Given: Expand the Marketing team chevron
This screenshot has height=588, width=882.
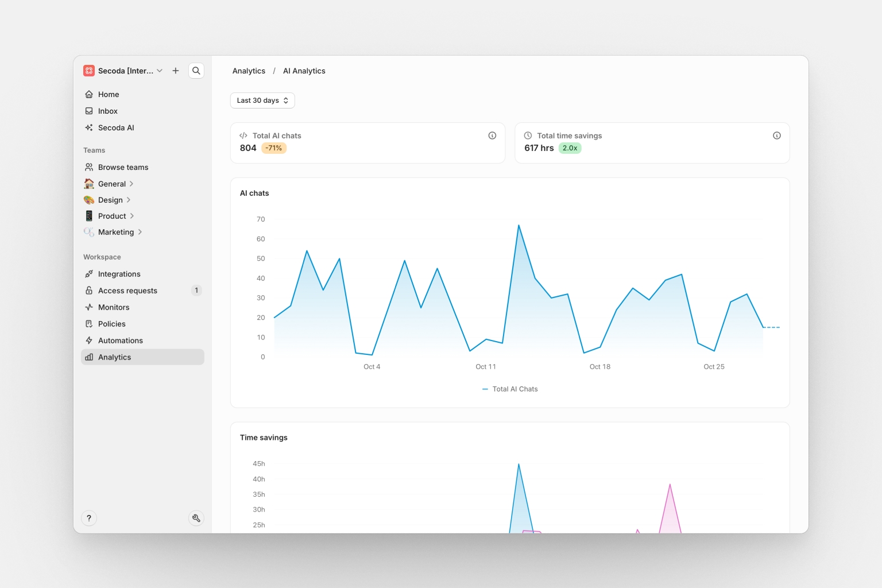Looking at the screenshot, I should (x=140, y=232).
